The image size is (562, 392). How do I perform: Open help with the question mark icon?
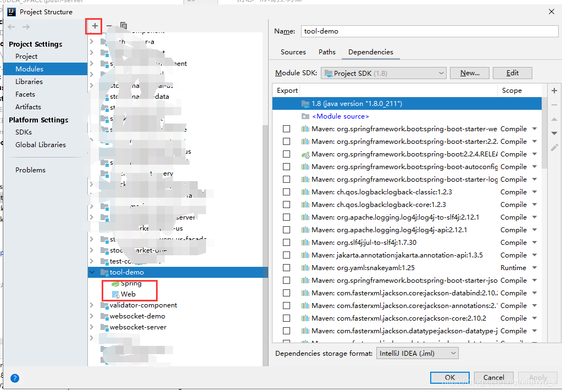pos(15,378)
